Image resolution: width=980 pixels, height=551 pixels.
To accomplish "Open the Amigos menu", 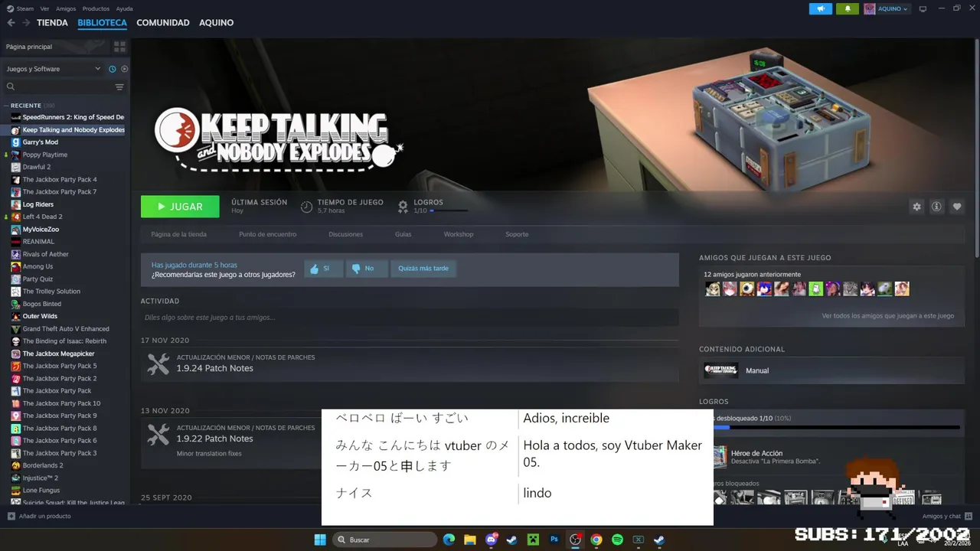I will click(66, 8).
